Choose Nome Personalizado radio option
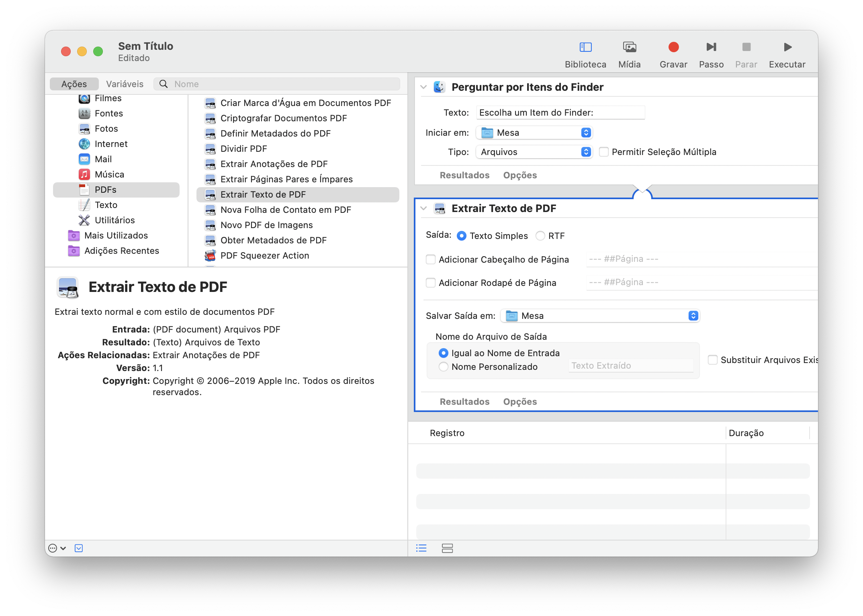Image resolution: width=863 pixels, height=616 pixels. 444,367
